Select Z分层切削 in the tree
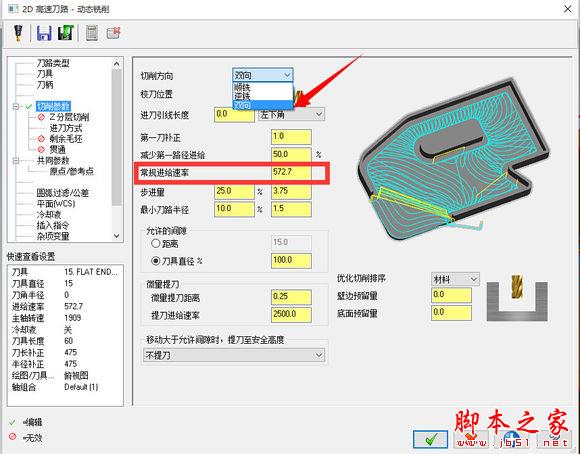Image resolution: width=580 pixels, height=454 pixels. point(69,117)
